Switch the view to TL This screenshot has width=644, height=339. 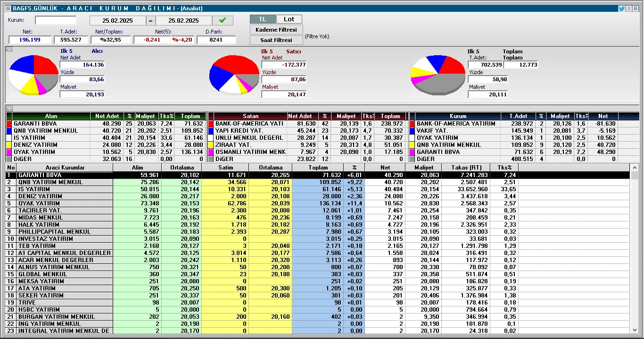click(263, 19)
